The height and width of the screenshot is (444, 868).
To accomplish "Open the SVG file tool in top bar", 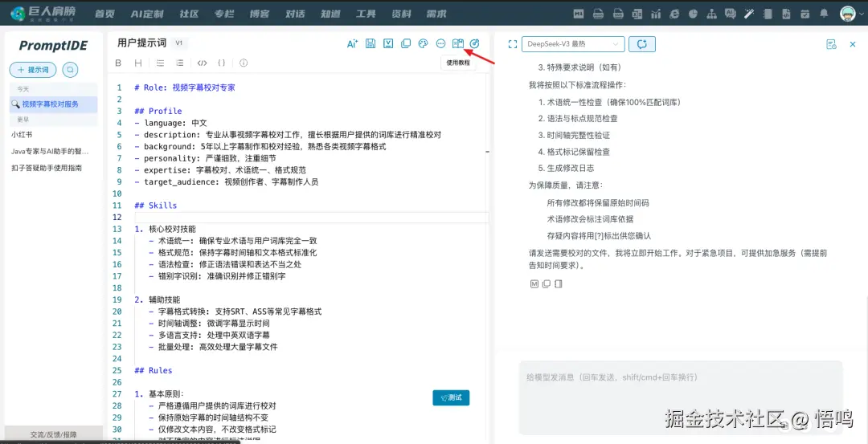I will pyautogui.click(x=619, y=14).
